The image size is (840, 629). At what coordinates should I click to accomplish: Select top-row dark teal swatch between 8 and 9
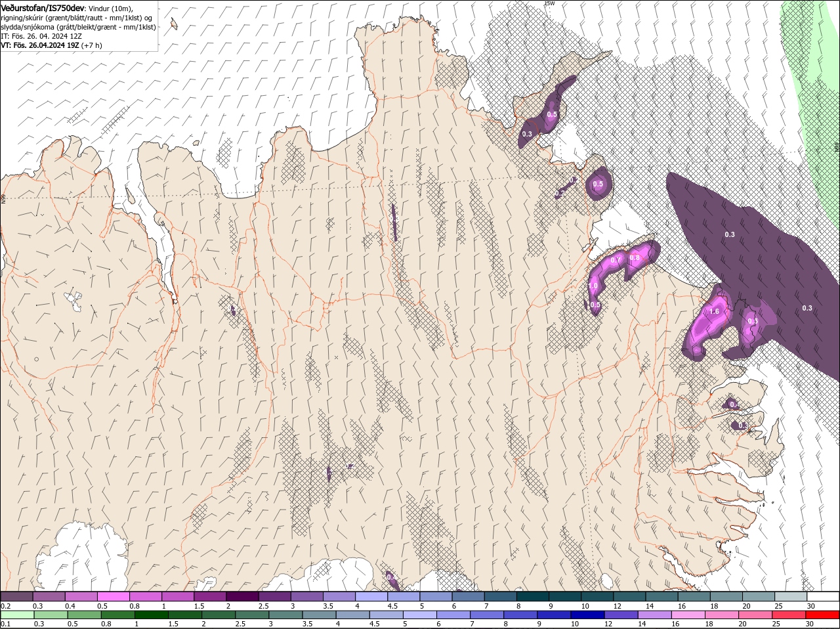(532, 596)
